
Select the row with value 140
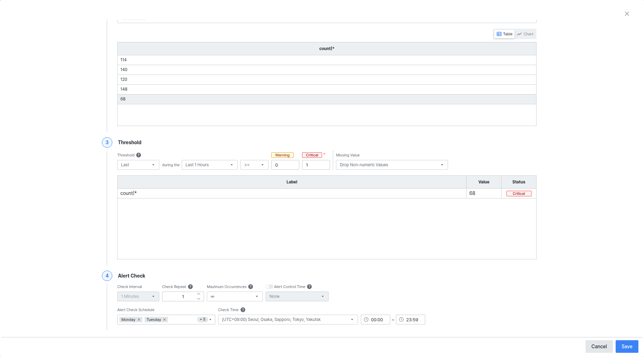(327, 70)
